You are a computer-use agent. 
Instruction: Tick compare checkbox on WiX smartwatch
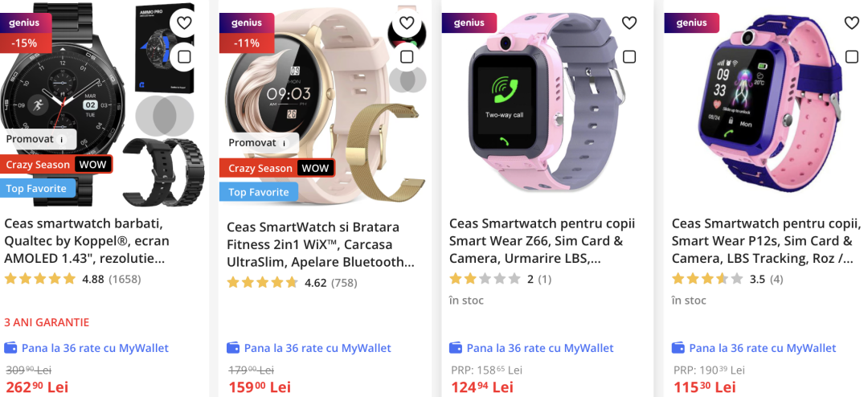[407, 56]
